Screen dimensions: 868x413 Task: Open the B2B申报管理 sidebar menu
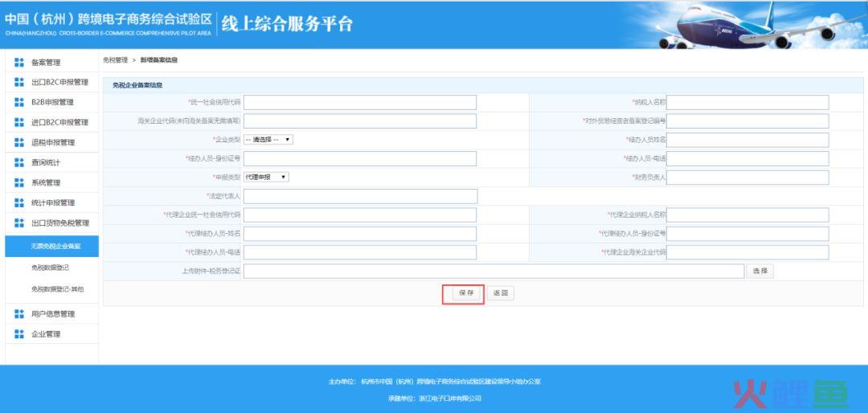52,102
